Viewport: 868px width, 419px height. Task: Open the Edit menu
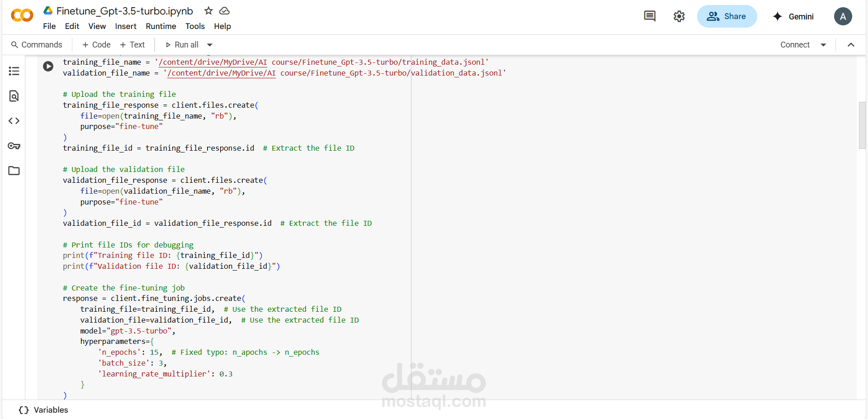[72, 26]
